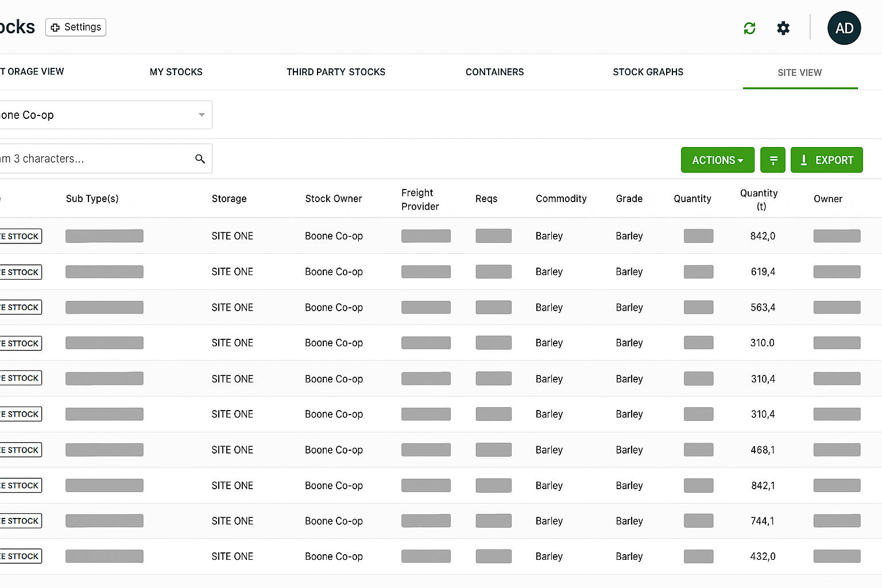The width and height of the screenshot is (882, 588).
Task: Click the Storage column header
Action: coord(229,199)
